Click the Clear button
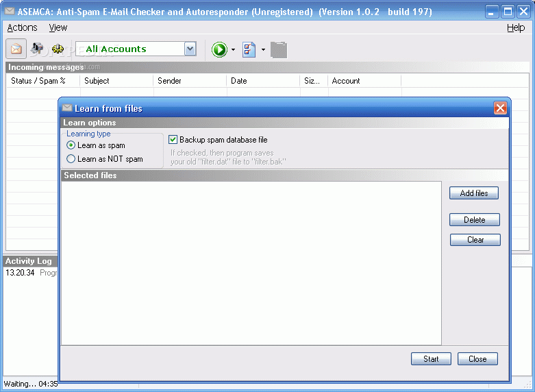The width and height of the screenshot is (535, 392). point(475,240)
